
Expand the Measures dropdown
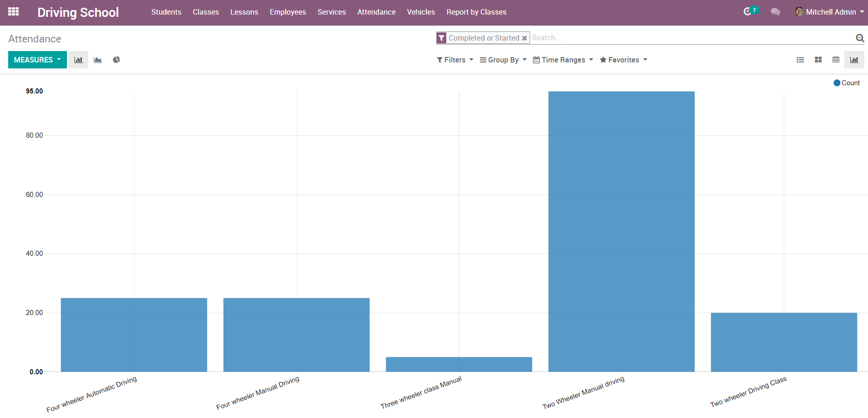coord(37,60)
